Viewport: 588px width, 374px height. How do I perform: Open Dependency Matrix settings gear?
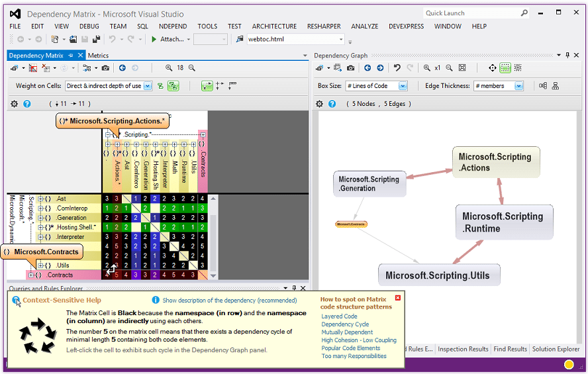[x=15, y=104]
